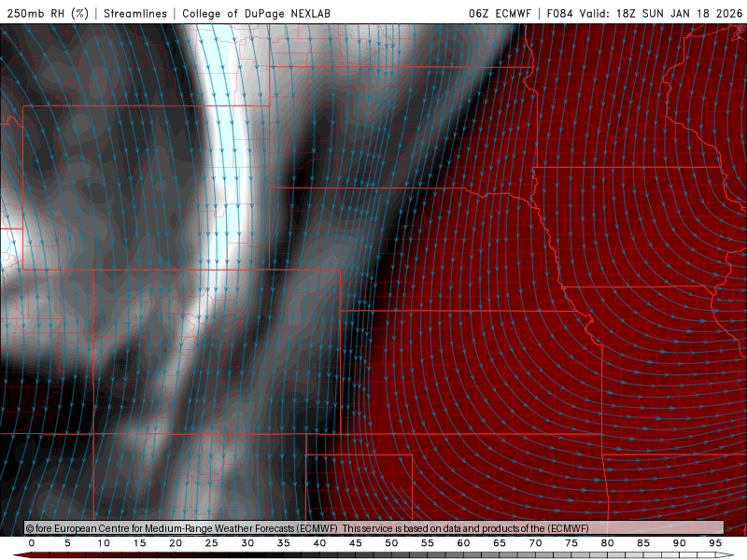747x560 pixels.
Task: Click "College of DuPage NEXLAB" text
Action: (256, 13)
